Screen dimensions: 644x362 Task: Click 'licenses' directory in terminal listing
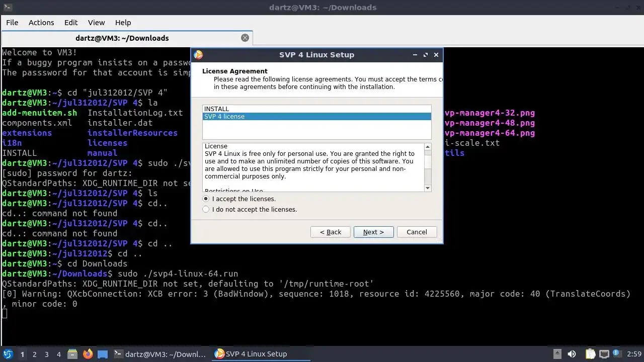[107, 143]
